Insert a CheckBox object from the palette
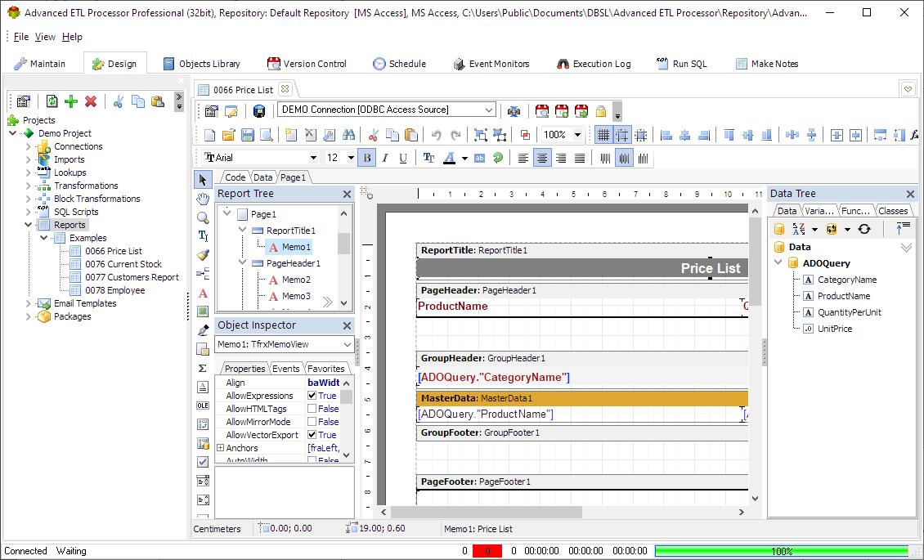The width and height of the screenshot is (924, 560). tap(203, 462)
